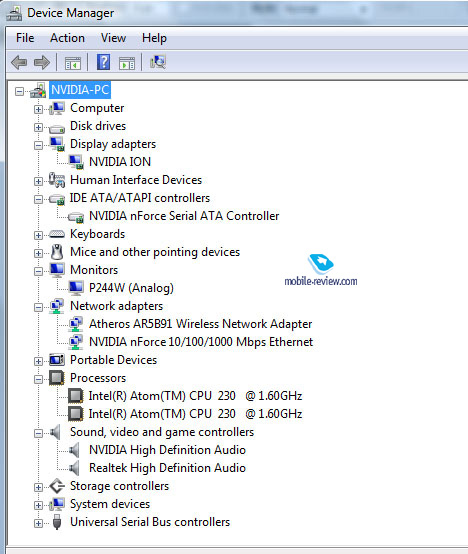Image resolution: width=468 pixels, height=554 pixels.
Task: Expand the Universal Serial Bus controllers category
Action: point(38,523)
